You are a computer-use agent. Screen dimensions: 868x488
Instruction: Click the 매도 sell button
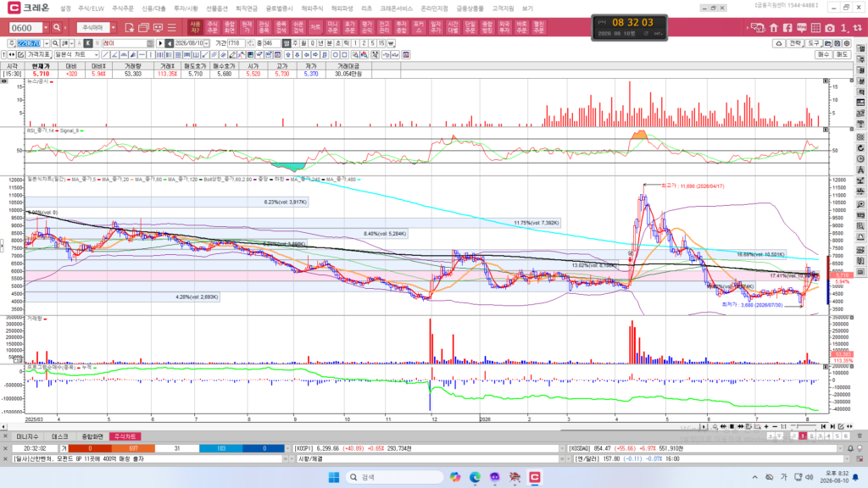pos(842,55)
